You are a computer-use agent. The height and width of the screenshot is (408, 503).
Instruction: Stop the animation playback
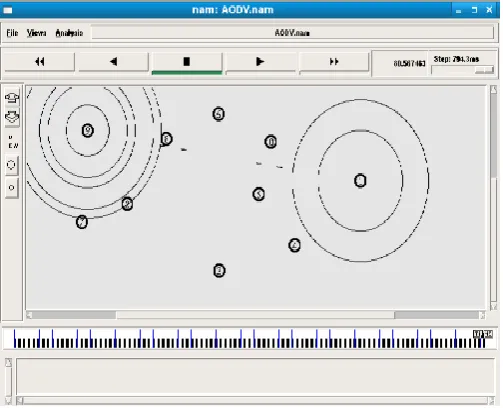point(187,62)
